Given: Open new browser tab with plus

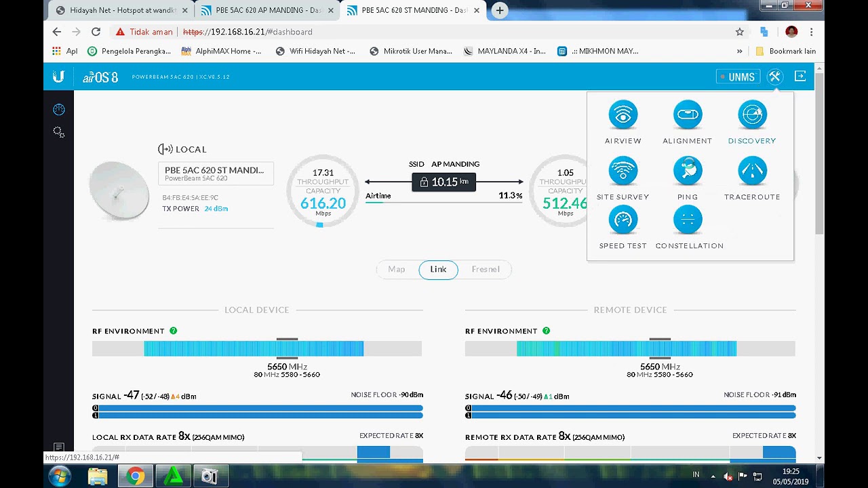Looking at the screenshot, I should 500,10.
